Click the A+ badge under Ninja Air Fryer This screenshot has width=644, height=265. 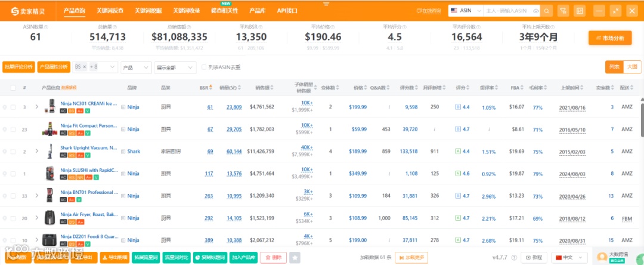pyautogui.click(x=80, y=222)
